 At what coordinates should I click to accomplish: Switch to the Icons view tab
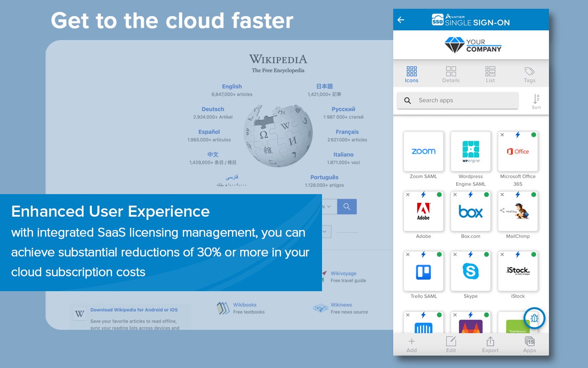(412, 75)
